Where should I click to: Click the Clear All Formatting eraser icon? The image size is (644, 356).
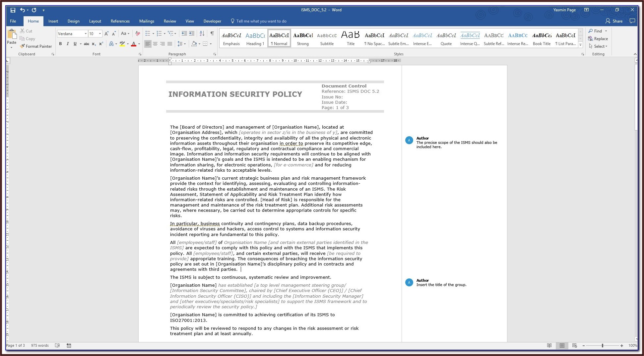(x=138, y=33)
